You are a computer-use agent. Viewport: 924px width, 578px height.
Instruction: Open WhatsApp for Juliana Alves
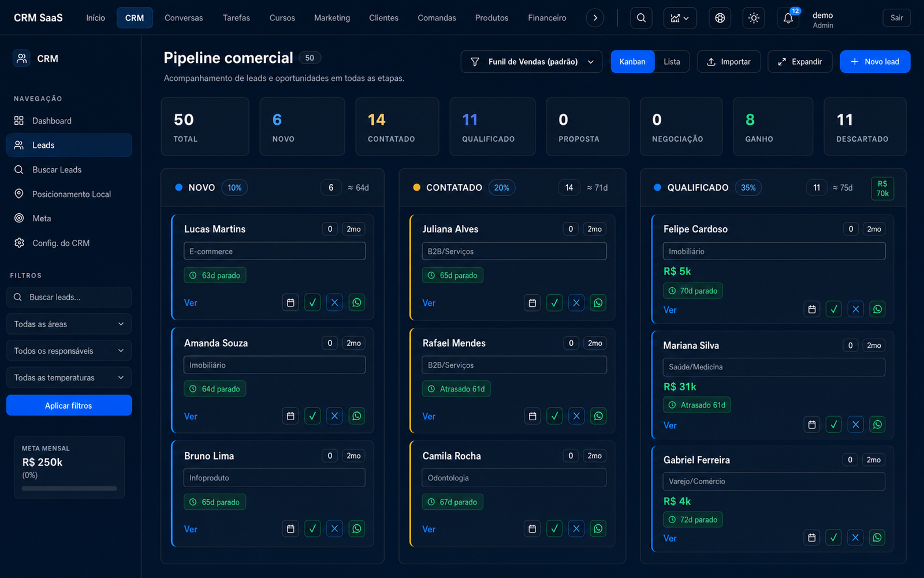click(598, 302)
